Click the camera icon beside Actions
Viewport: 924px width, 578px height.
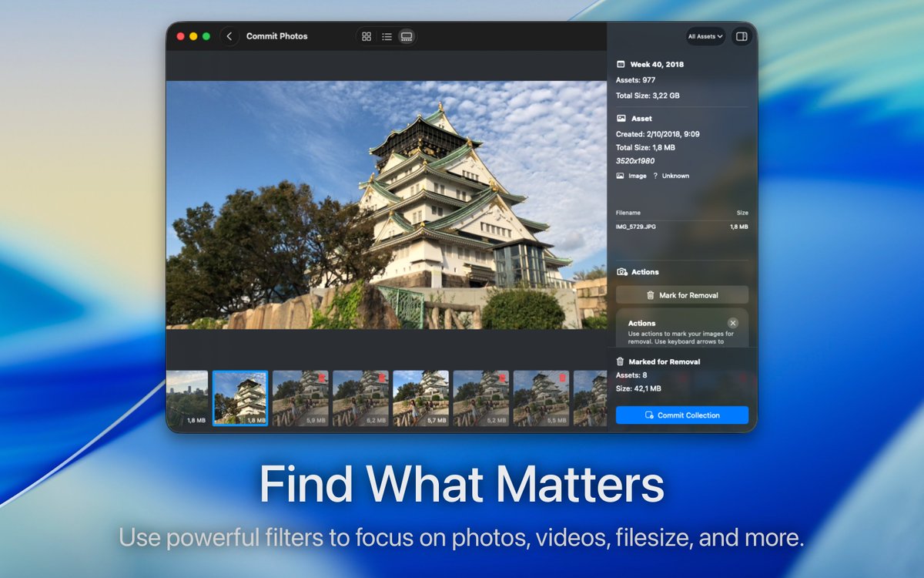[x=621, y=272]
